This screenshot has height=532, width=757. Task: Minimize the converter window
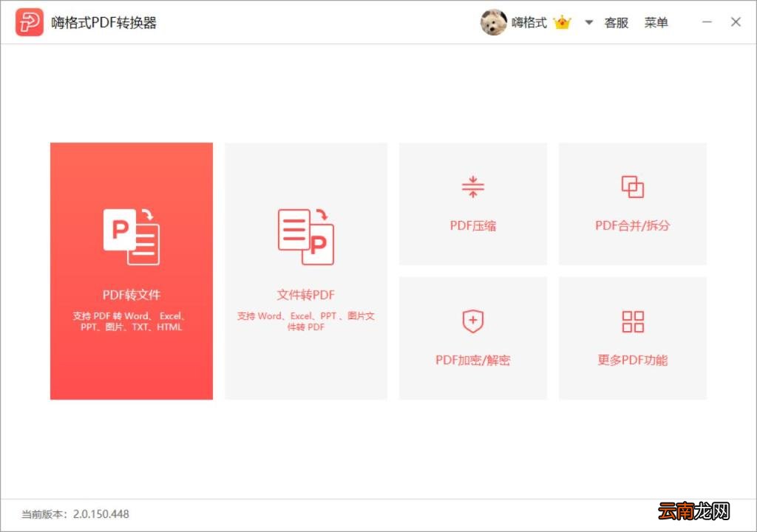point(707,22)
